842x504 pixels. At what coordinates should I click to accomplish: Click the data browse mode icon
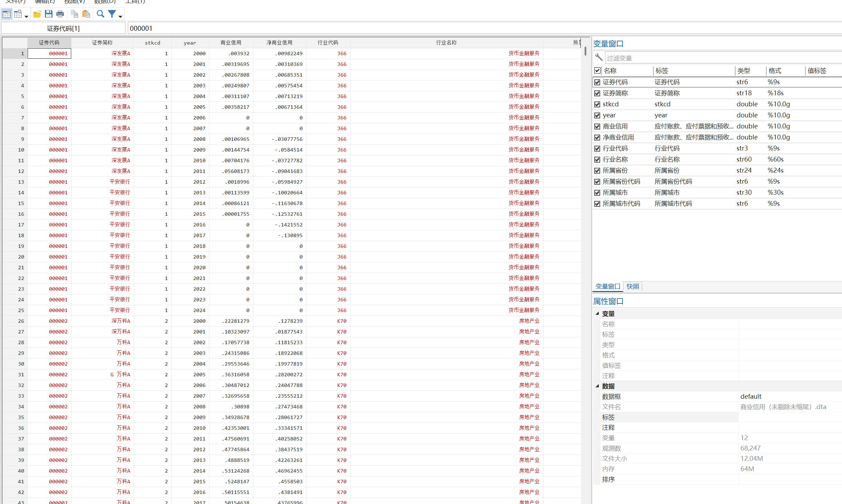click(x=18, y=14)
